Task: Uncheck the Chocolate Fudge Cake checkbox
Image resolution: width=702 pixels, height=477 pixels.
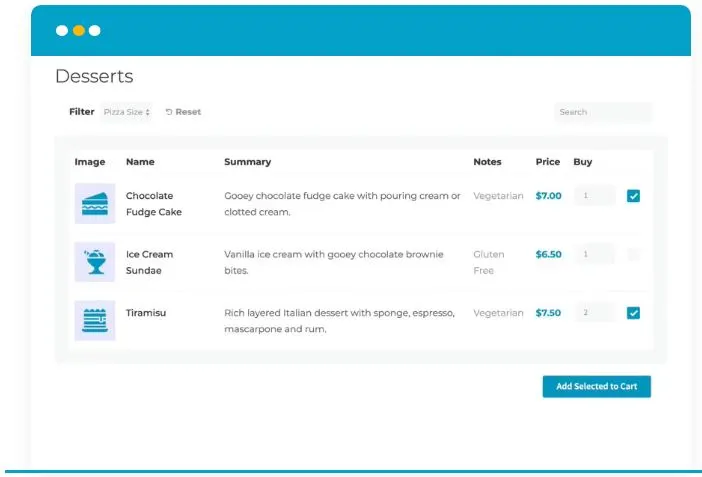Action: click(633, 196)
